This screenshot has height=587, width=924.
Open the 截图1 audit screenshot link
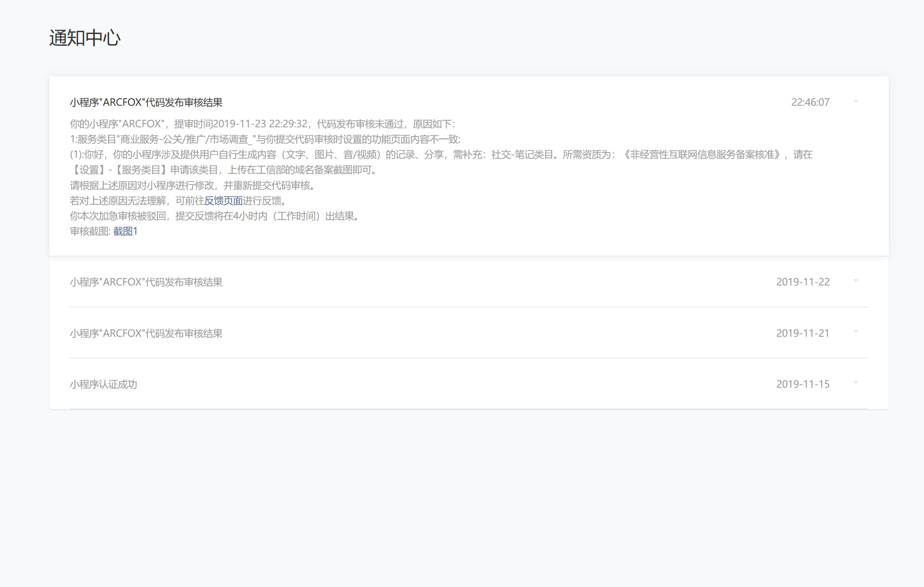tap(125, 231)
